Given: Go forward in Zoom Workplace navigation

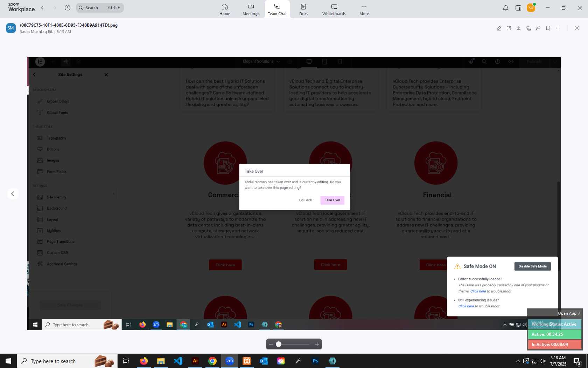Looking at the screenshot, I should 55,8.
